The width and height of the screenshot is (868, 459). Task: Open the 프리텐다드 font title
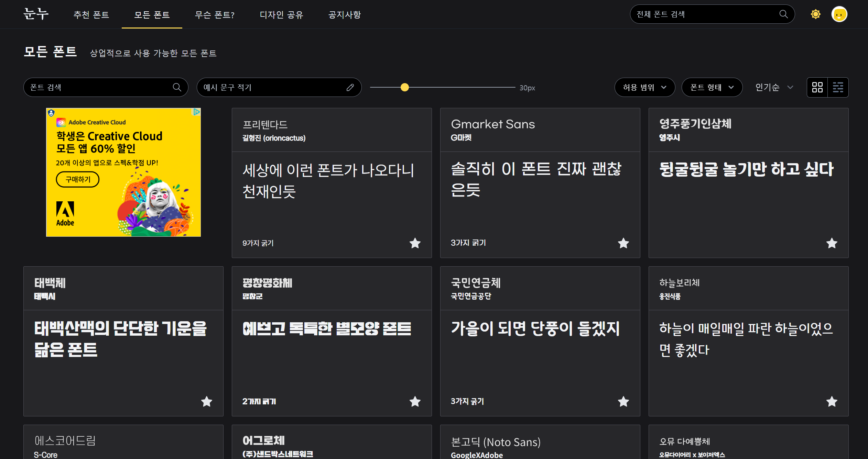point(265,124)
